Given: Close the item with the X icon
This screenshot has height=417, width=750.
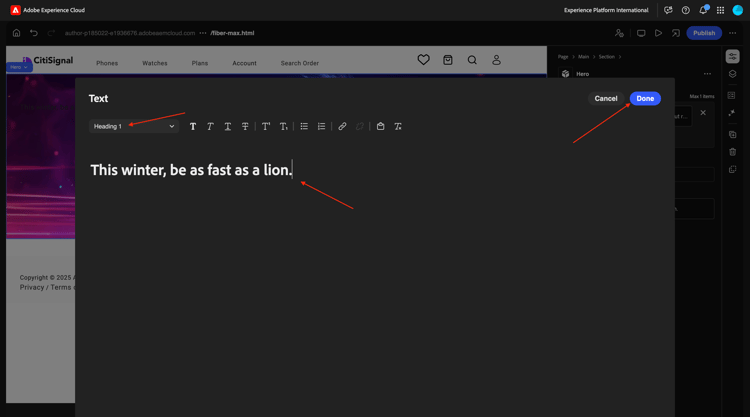Looking at the screenshot, I should [703, 113].
